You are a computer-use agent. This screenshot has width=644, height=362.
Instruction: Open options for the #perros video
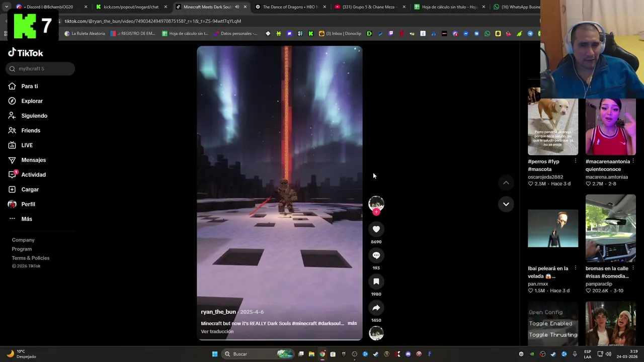(575, 161)
